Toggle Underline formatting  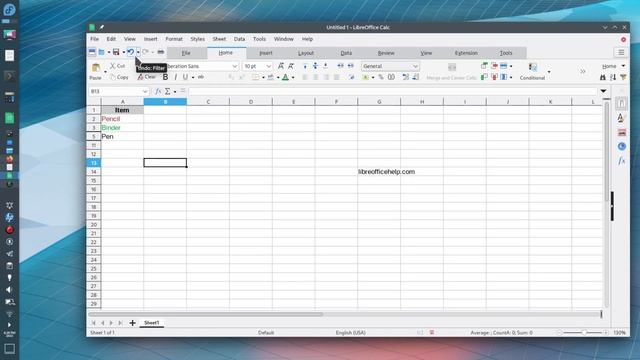185,77
